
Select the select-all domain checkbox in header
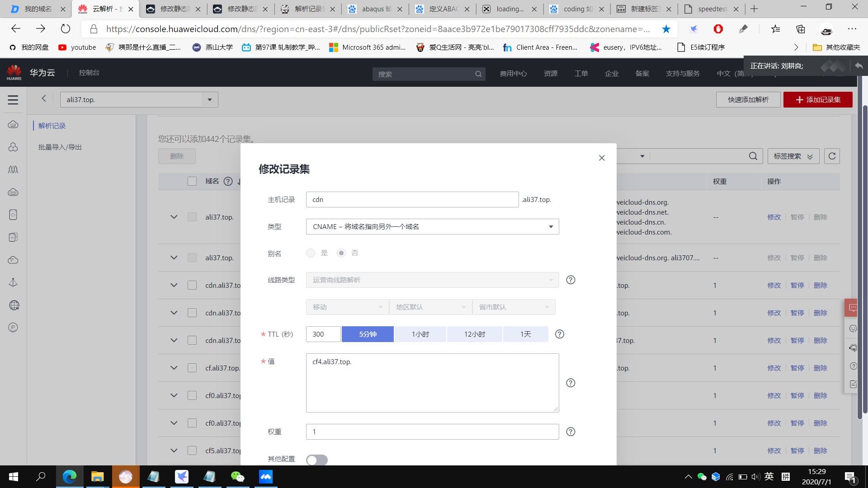192,182
